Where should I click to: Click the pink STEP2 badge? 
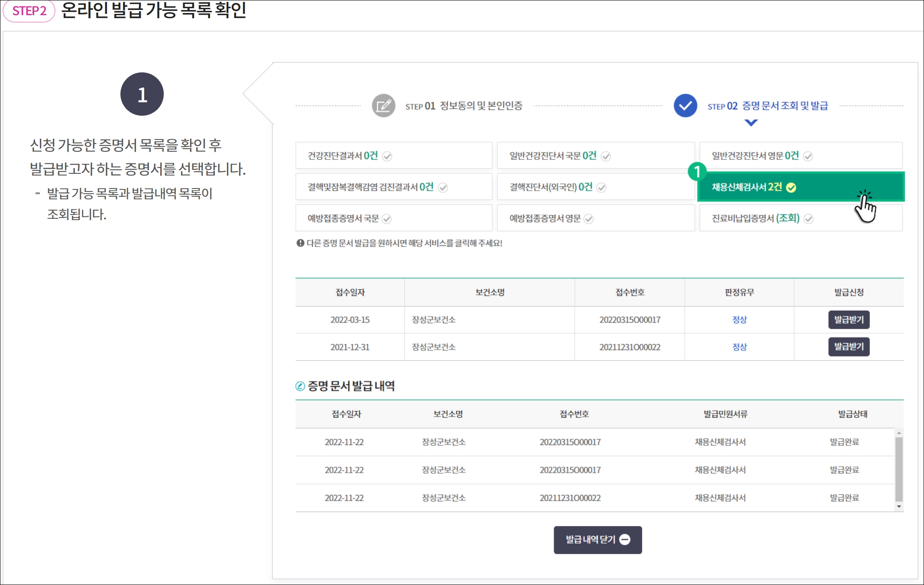(x=29, y=11)
